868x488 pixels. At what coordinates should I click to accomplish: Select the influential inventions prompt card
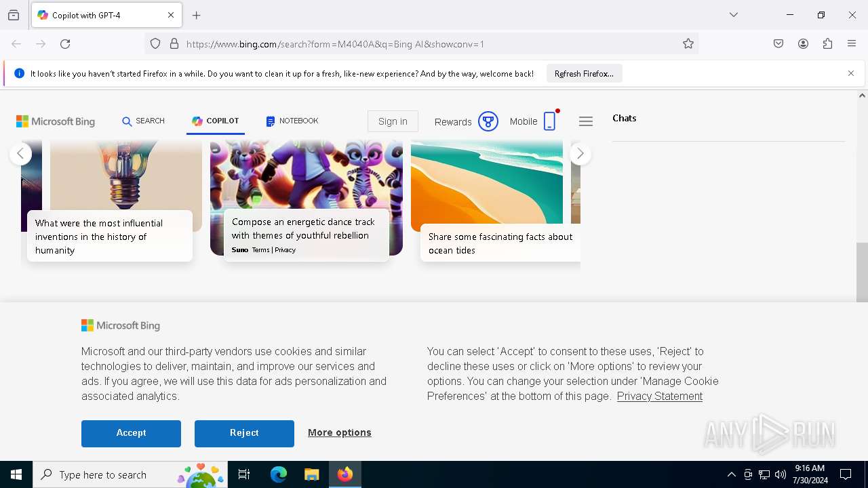click(110, 236)
